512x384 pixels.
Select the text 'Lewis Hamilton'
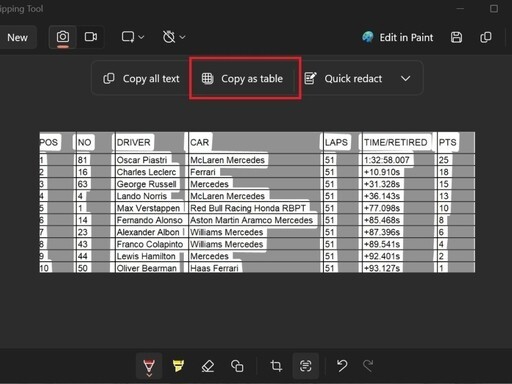click(x=146, y=256)
